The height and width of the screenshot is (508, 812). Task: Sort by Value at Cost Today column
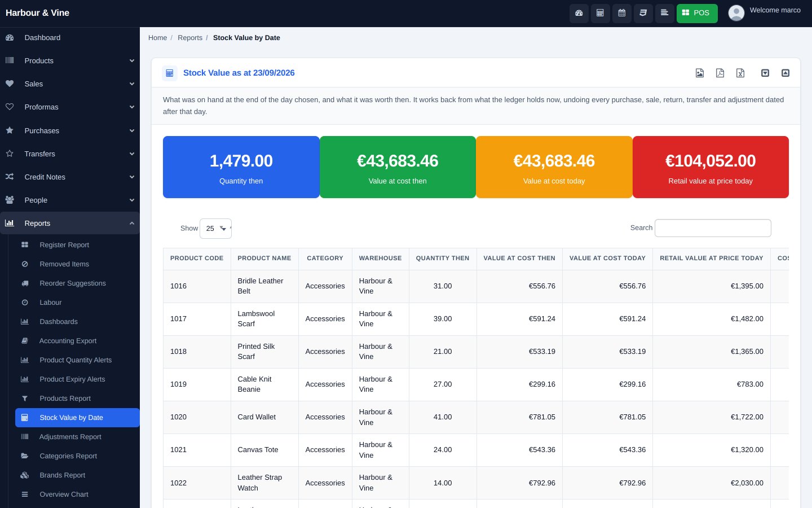pyautogui.click(x=607, y=259)
